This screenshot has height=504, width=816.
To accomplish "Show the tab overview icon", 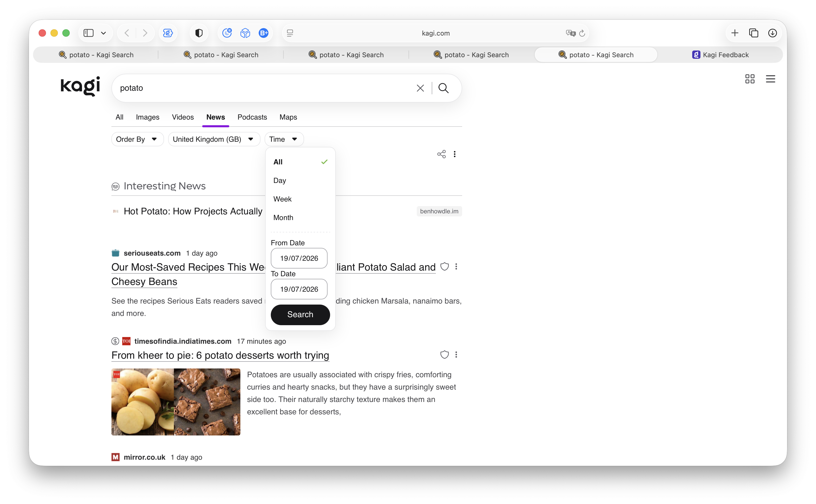I will coord(754,33).
